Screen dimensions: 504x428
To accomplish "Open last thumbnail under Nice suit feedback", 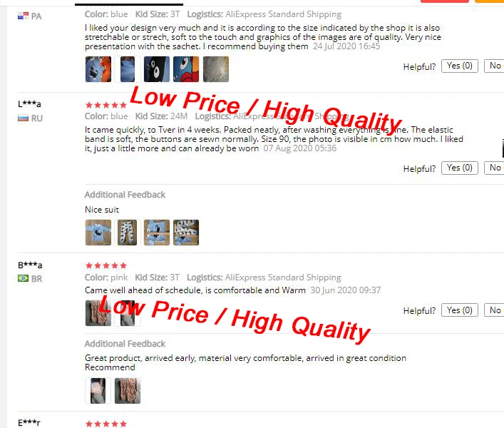I will tap(186, 233).
